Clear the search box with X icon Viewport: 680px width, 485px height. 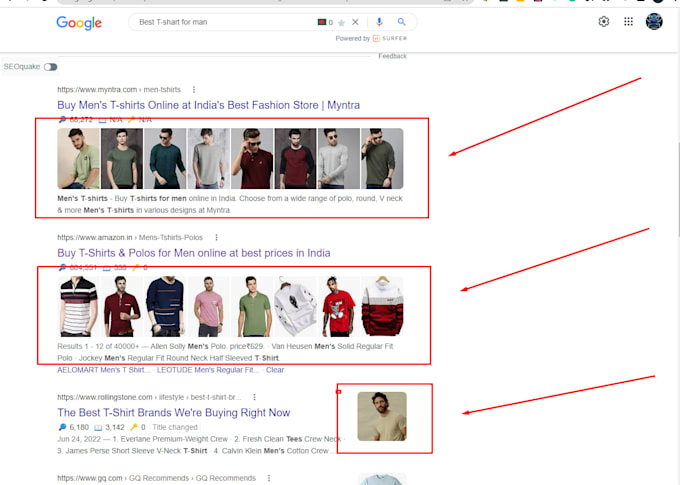point(355,22)
